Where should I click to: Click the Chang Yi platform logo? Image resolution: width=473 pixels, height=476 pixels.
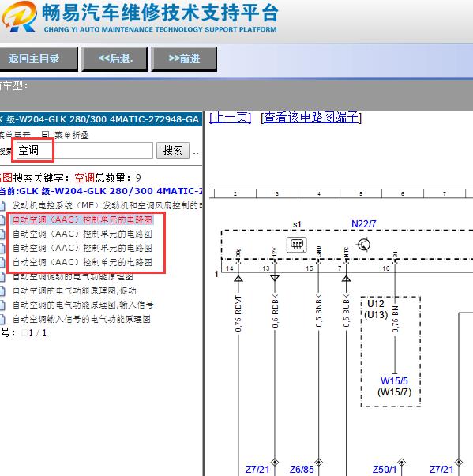pos(19,17)
